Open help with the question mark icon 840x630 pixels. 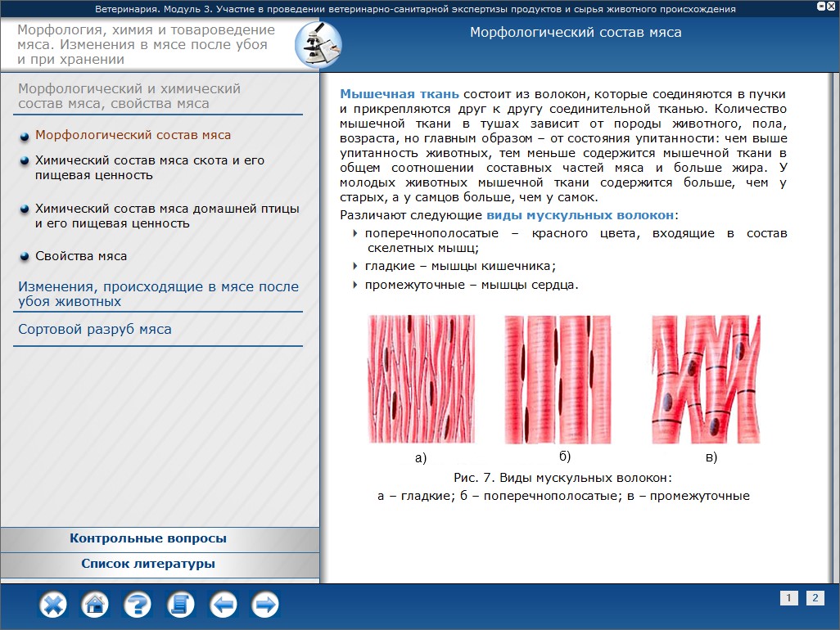(138, 605)
